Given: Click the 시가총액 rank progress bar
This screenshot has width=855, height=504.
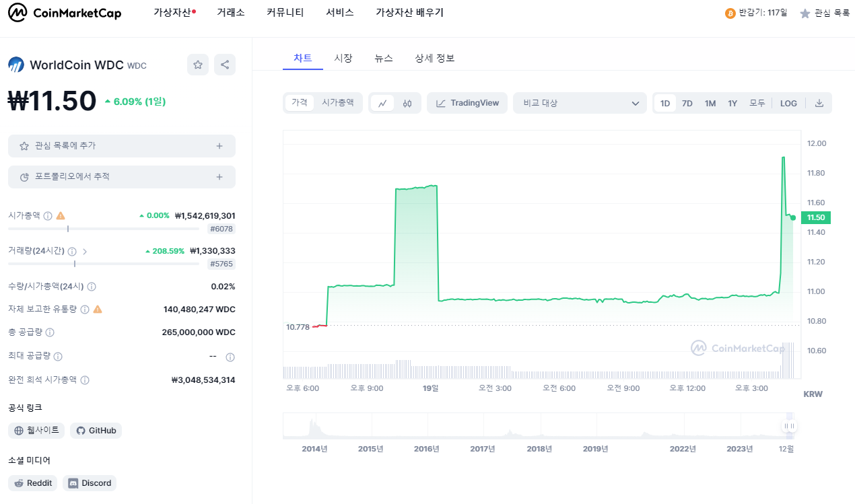Looking at the screenshot, I should 104,229.
